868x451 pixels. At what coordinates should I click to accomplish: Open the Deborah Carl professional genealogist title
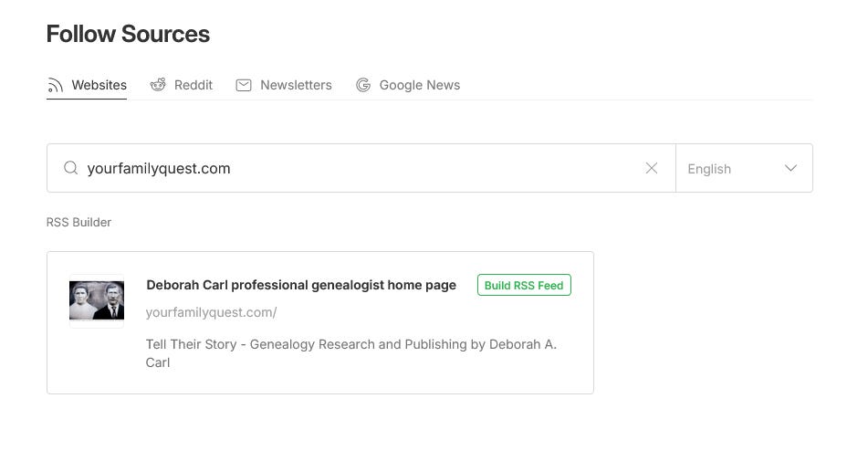(301, 285)
